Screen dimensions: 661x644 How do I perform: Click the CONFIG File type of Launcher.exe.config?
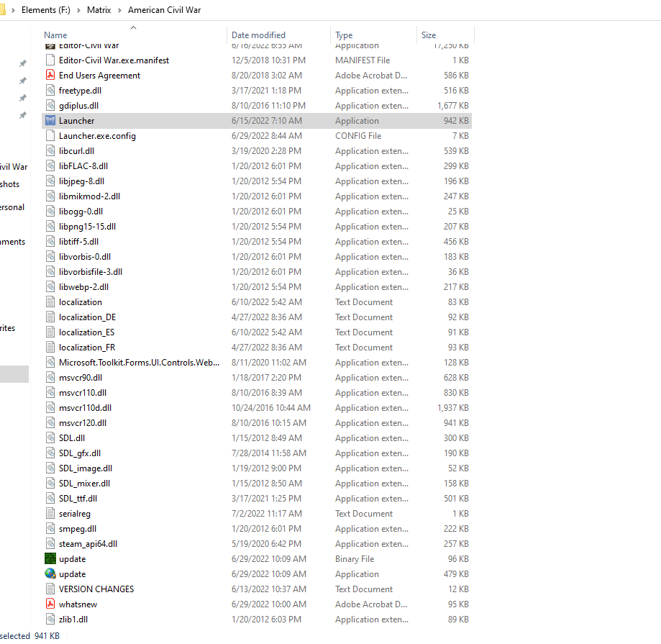358,136
